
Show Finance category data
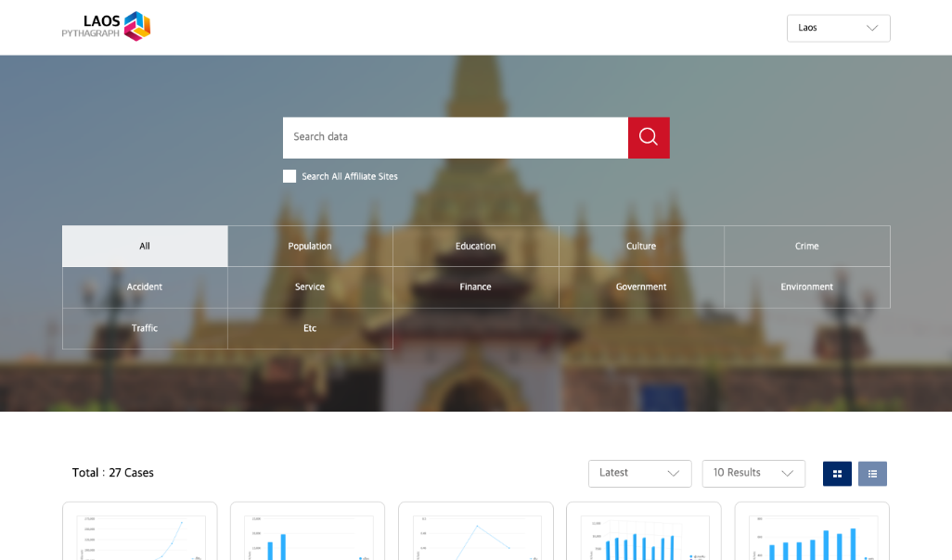[475, 287]
